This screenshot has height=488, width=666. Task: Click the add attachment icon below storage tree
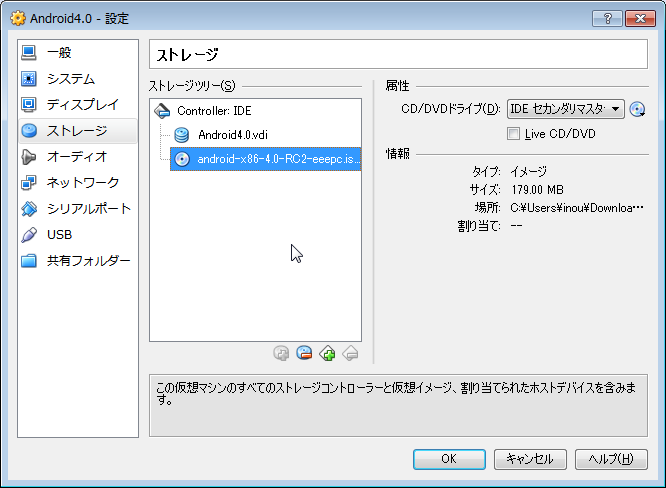[x=281, y=353]
